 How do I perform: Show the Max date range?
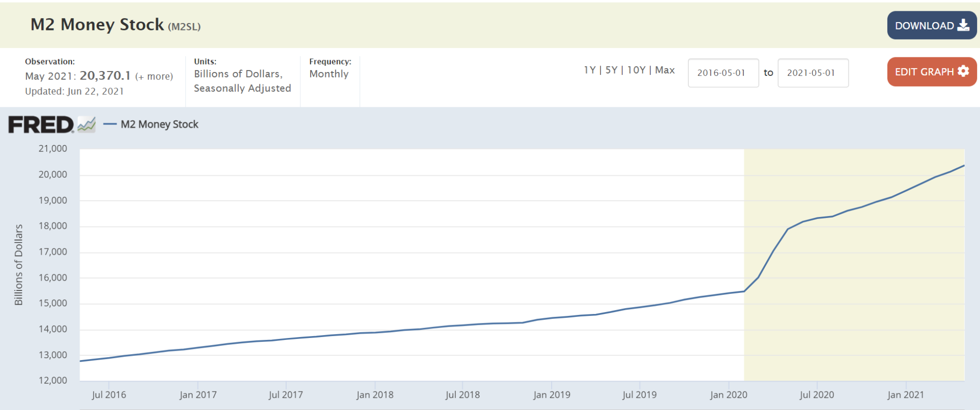[x=665, y=70]
